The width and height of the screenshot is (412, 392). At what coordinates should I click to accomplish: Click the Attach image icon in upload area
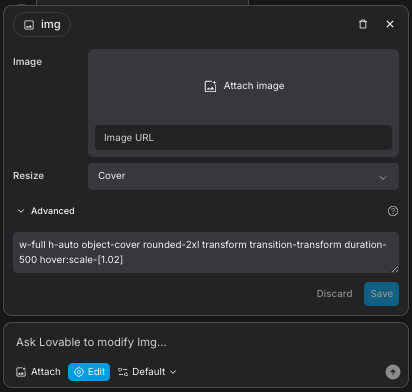tap(210, 86)
